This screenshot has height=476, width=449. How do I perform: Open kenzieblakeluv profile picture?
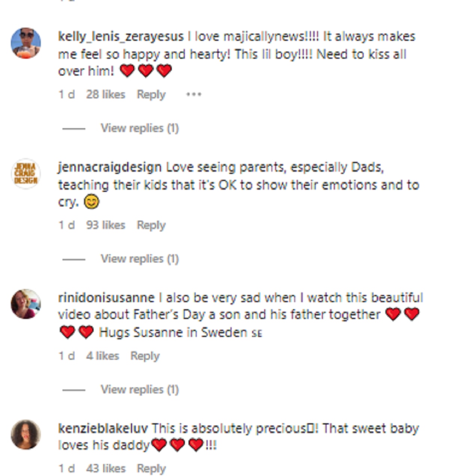click(25, 434)
